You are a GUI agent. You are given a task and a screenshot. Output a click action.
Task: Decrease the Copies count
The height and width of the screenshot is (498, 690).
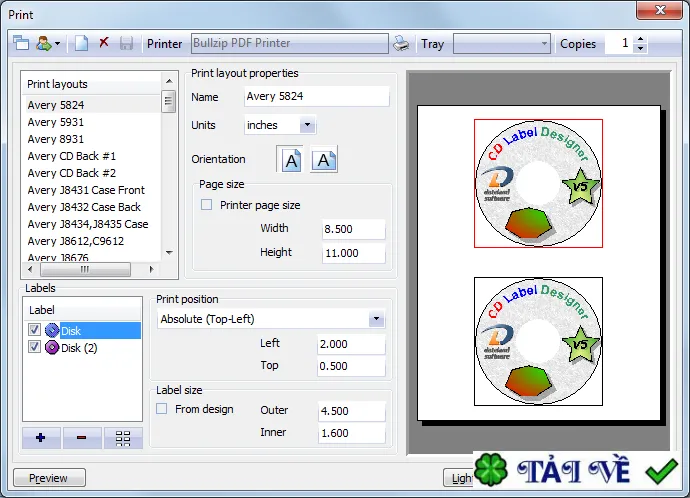(641, 48)
